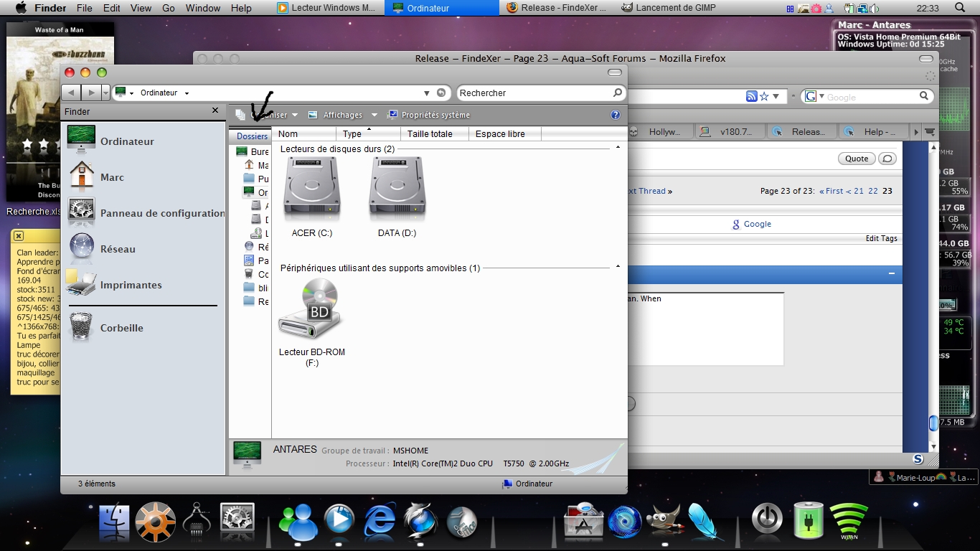Click the Quote button in forum
Screen dimensions: 980x551
coord(857,159)
